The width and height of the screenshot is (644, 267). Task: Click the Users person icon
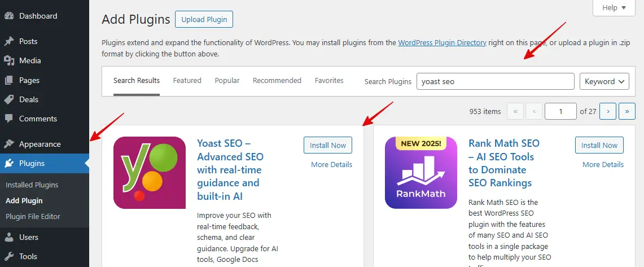pos(9,238)
